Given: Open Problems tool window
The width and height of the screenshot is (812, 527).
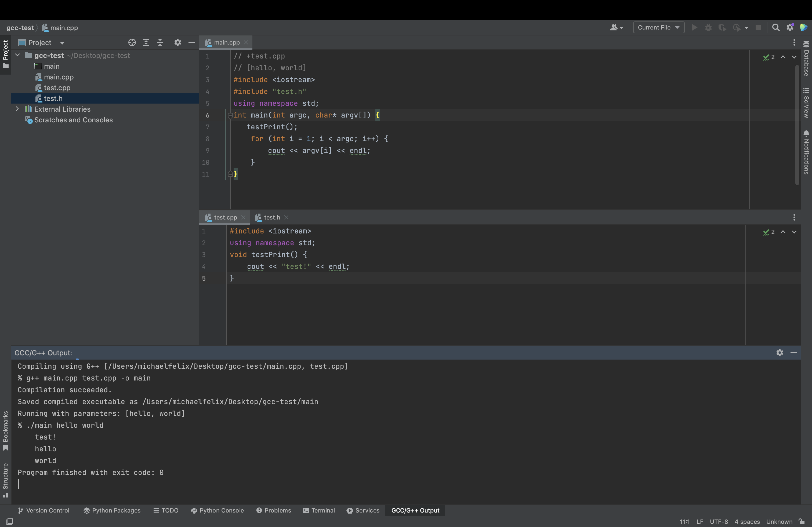Looking at the screenshot, I should coord(274,510).
